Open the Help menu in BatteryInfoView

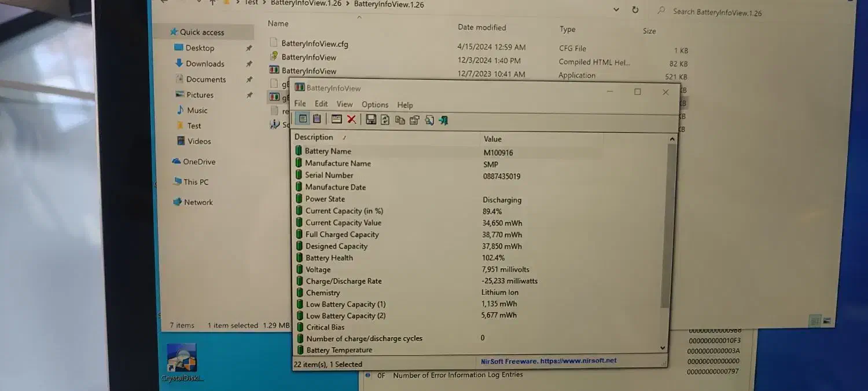pos(405,105)
